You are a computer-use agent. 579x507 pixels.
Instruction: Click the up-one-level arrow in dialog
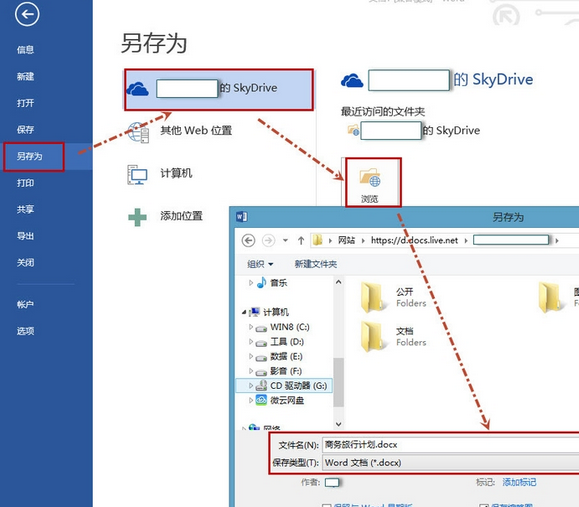301,241
